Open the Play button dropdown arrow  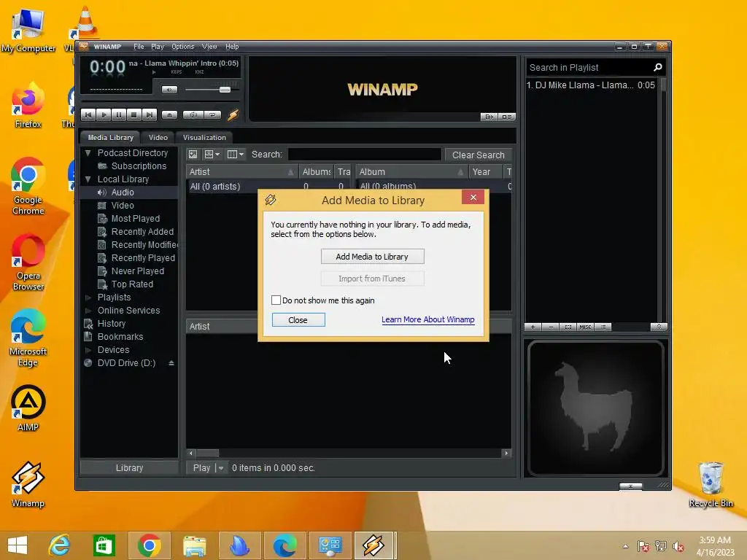pos(221,468)
